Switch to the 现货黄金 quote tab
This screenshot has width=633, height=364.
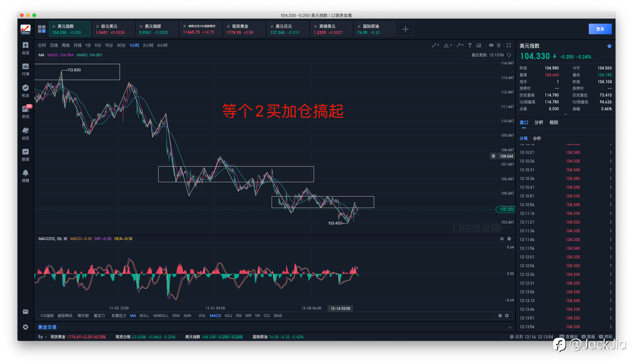[244, 29]
